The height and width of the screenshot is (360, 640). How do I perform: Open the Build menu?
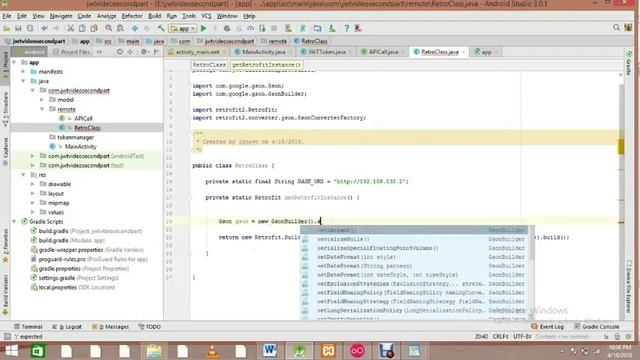[x=154, y=16]
